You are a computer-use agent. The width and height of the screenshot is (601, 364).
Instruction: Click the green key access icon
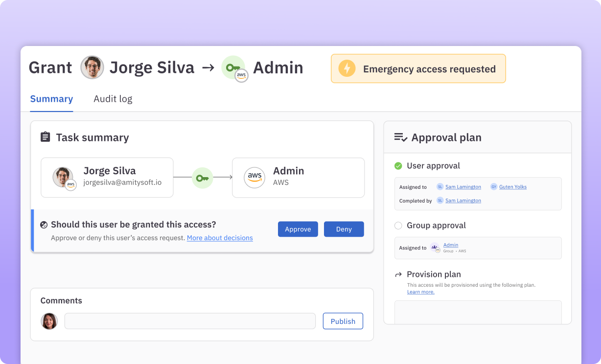coord(202,178)
